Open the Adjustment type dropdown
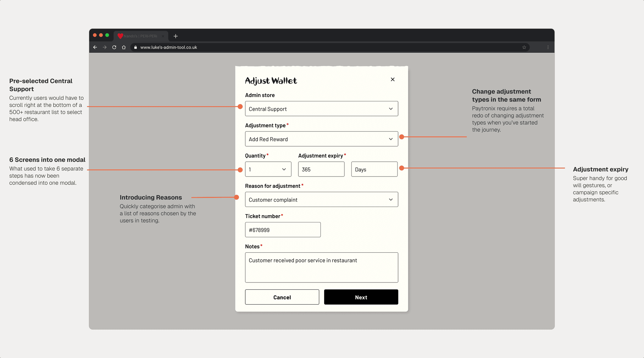Screen dimensions: 644x358 [321, 139]
